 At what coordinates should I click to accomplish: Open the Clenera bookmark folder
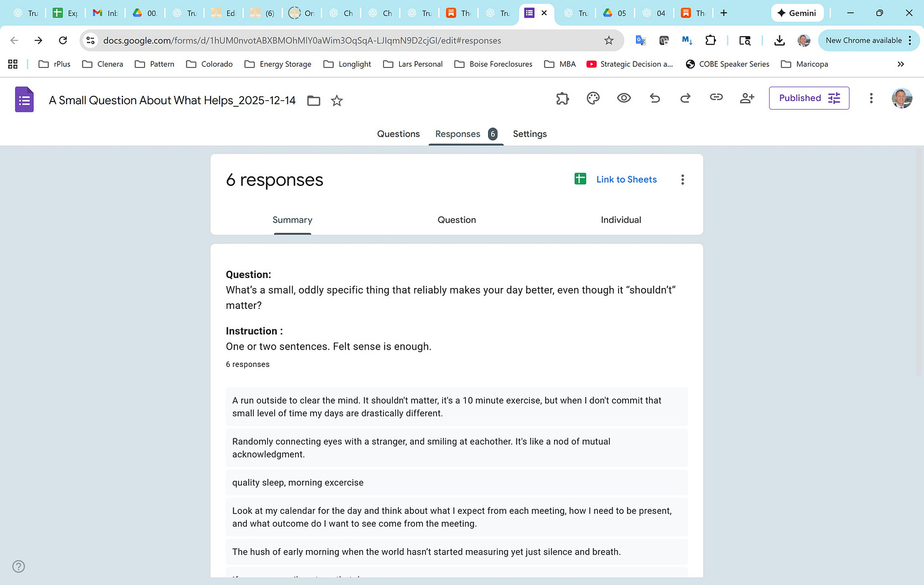pyautogui.click(x=103, y=64)
